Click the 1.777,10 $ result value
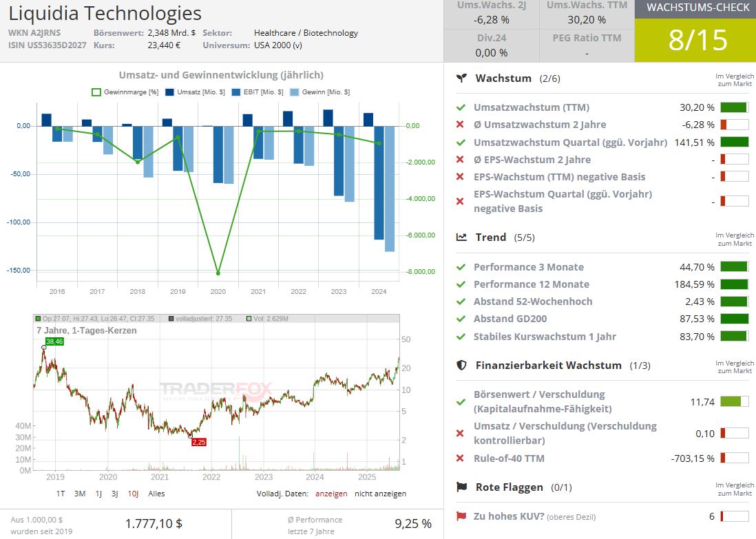Image resolution: width=756 pixels, height=539 pixels. coord(154,524)
